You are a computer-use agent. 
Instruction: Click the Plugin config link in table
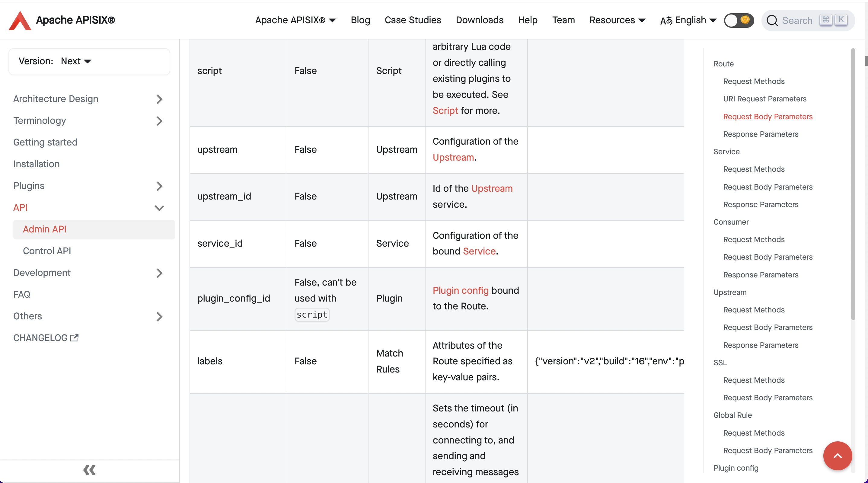point(460,290)
